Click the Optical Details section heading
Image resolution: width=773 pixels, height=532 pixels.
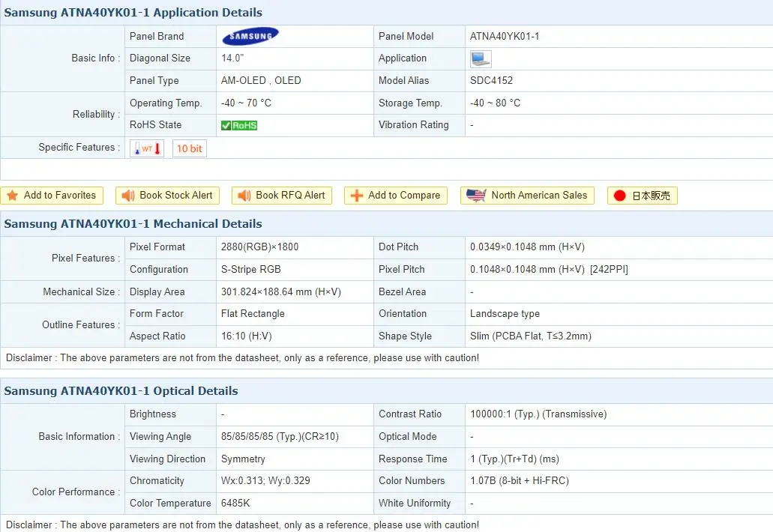(x=121, y=390)
